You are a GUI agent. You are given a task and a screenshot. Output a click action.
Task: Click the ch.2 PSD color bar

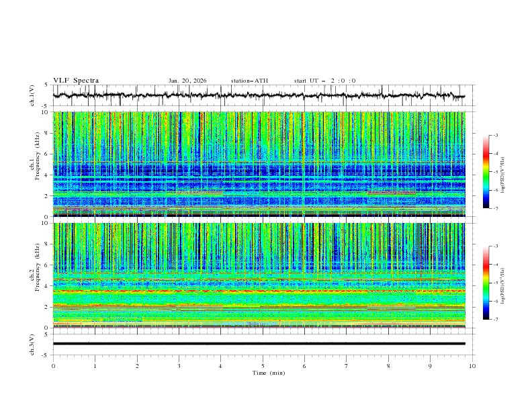486,283
